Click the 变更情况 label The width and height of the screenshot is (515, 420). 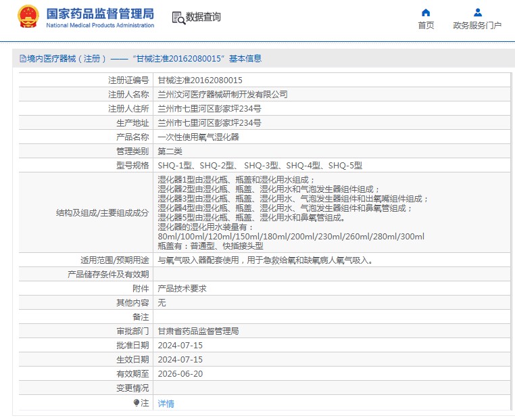click(132, 388)
